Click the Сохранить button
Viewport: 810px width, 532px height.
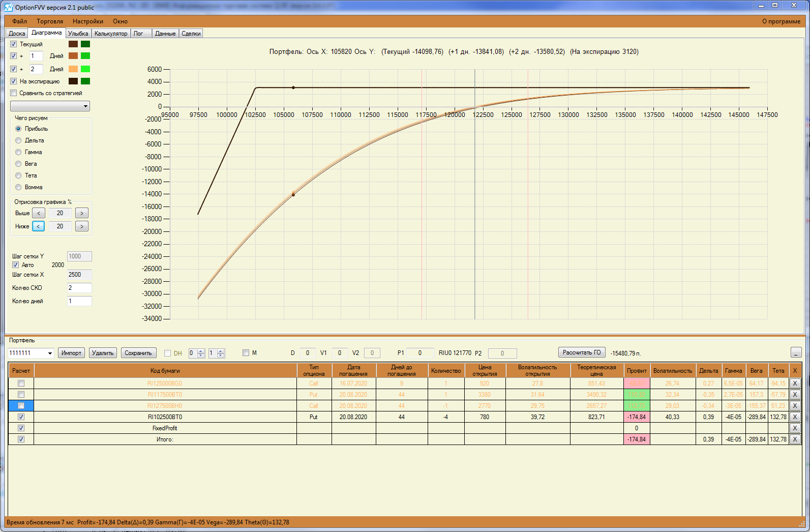click(138, 353)
